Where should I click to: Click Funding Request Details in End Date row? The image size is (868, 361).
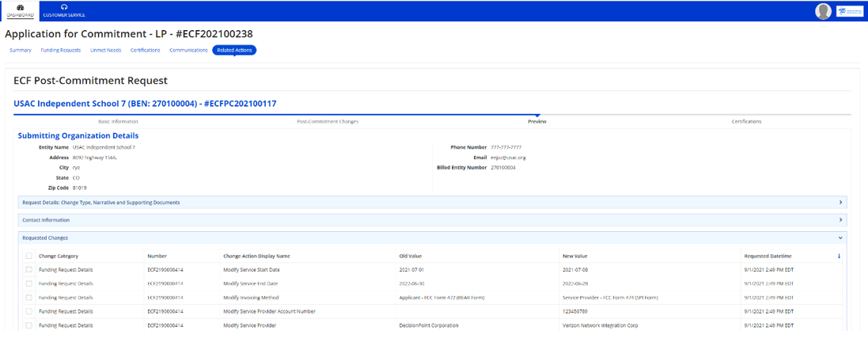click(66, 283)
